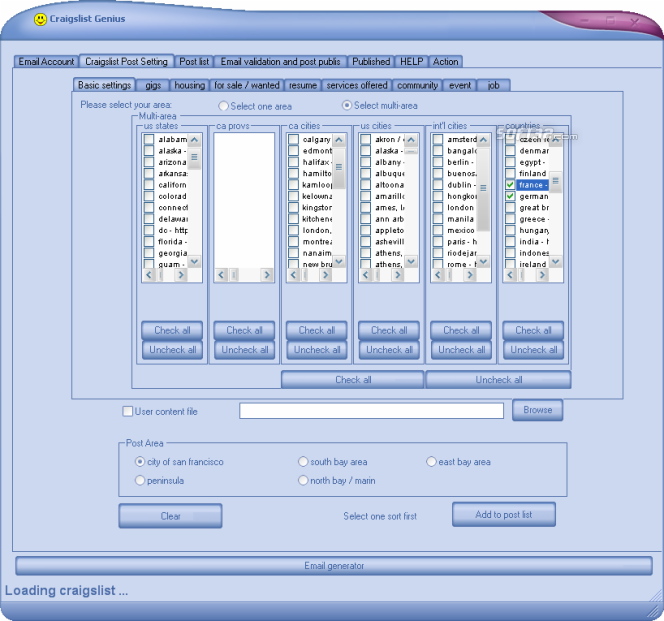This screenshot has height=621, width=664.
Task: Switch to the community sub-tab
Action: [417, 86]
